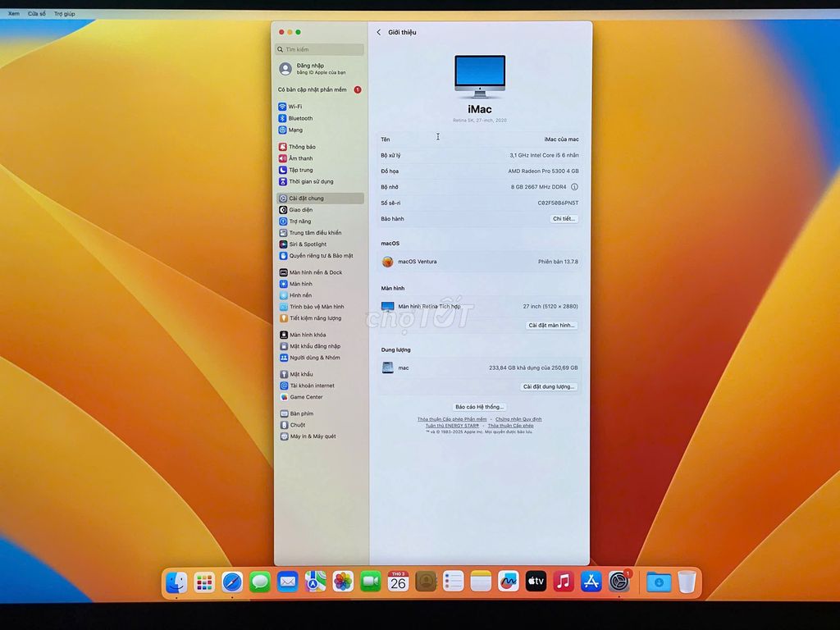Open Notes from the Dock
The image size is (840, 630).
coord(481,582)
